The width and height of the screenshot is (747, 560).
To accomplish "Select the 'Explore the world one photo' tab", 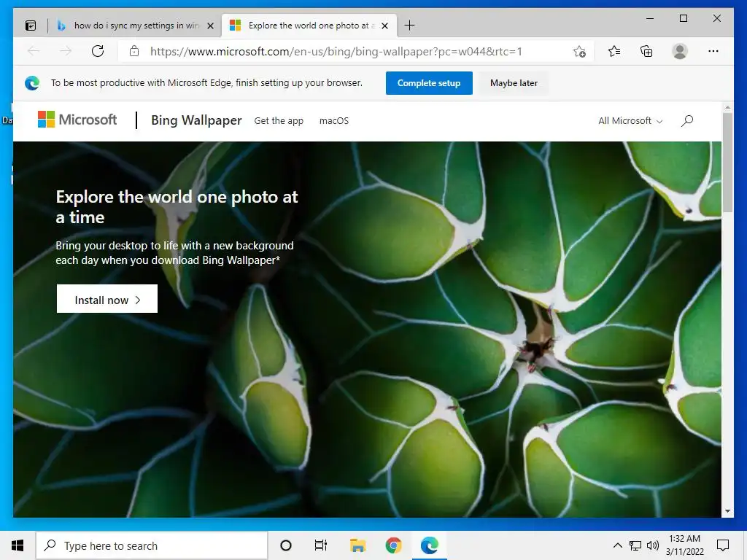I will (309, 26).
